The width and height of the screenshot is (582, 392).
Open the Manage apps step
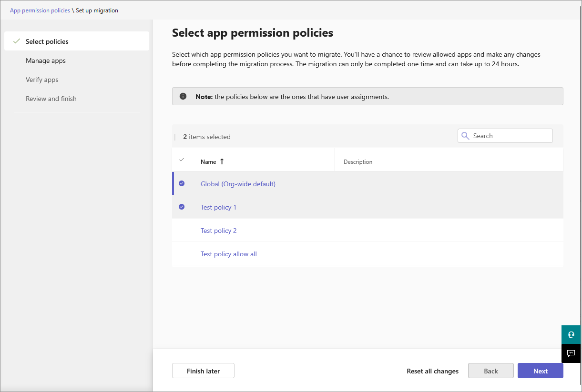coord(46,60)
